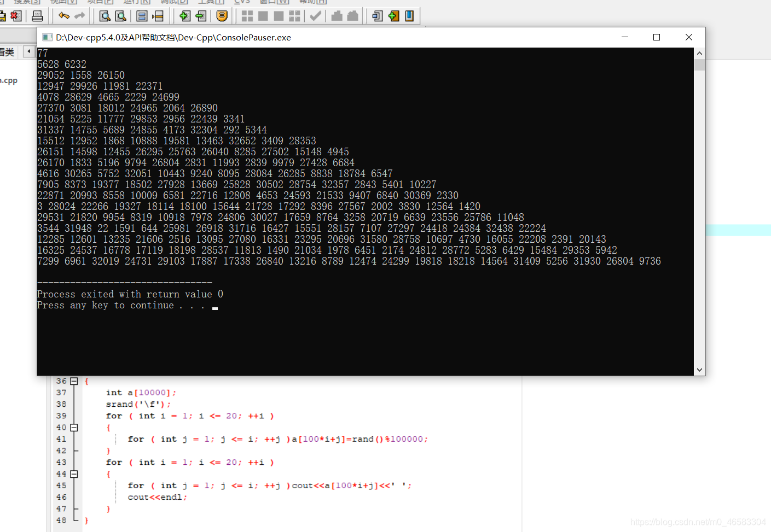771x532 pixels.
Task: Click console row starting '7299 6961'
Action: click(349, 261)
